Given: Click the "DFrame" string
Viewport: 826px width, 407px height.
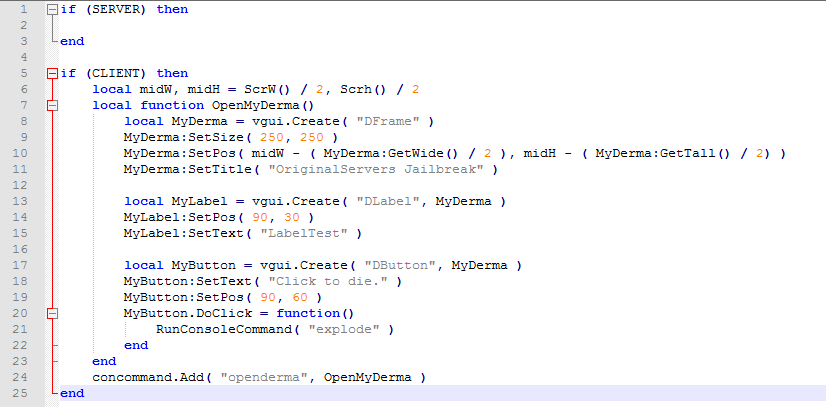Looking at the screenshot, I should pyautogui.click(x=388, y=122).
